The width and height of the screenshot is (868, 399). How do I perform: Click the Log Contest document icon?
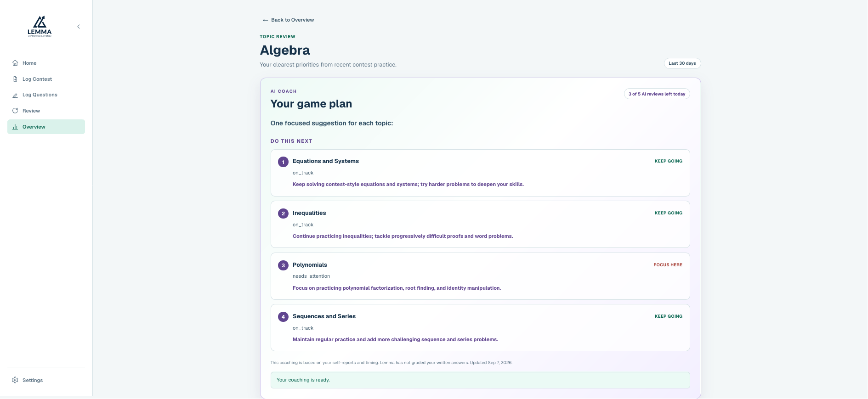coord(15,79)
